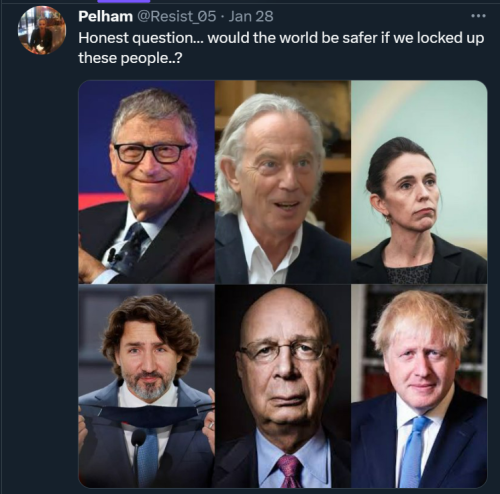This screenshot has height=494, width=500.
Task: Open photo of bald man with purple tie
Action: pyautogui.click(x=283, y=386)
